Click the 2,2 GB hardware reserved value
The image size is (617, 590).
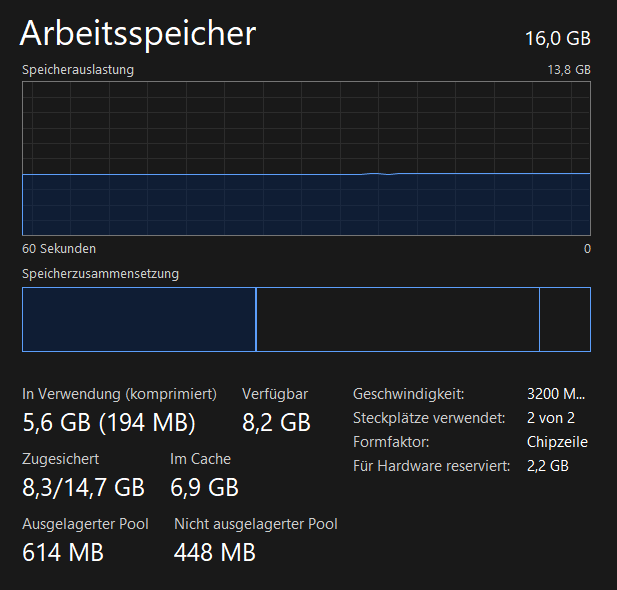tap(547, 466)
